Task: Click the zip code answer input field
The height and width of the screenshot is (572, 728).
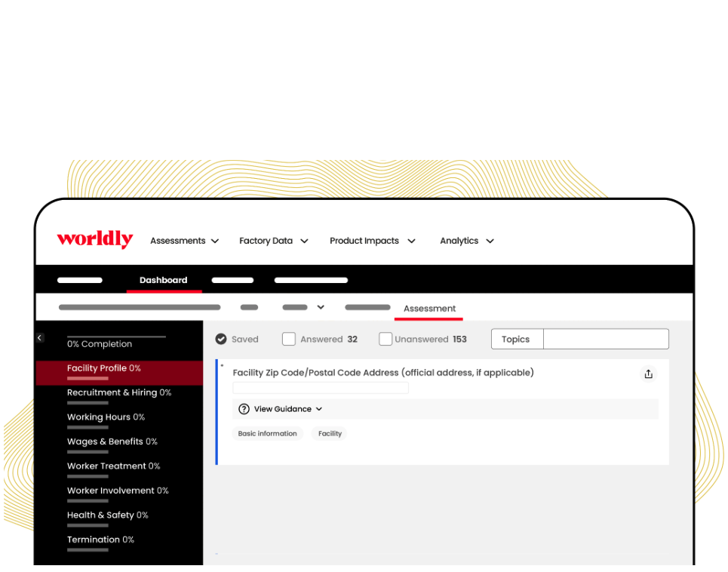Action: 320,387
